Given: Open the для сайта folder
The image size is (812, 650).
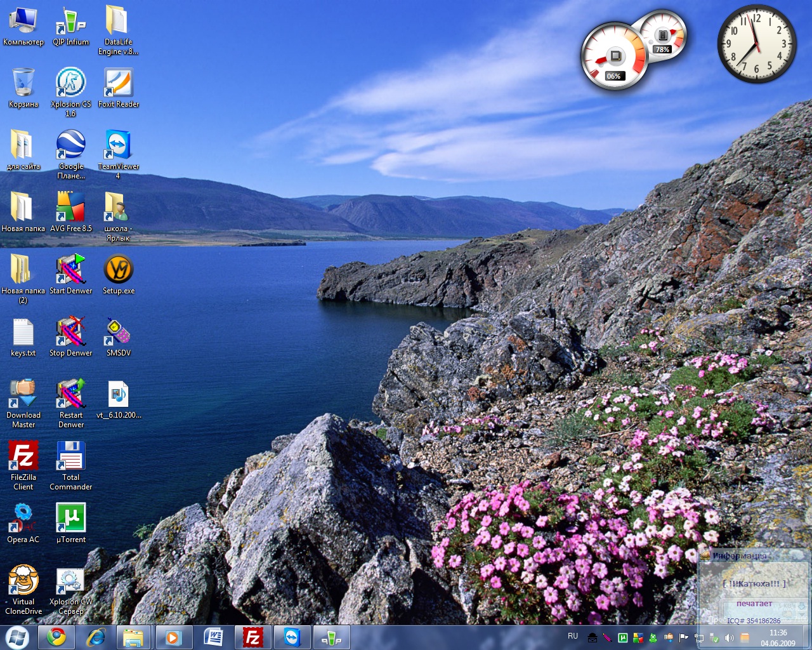Looking at the screenshot, I should click(23, 150).
